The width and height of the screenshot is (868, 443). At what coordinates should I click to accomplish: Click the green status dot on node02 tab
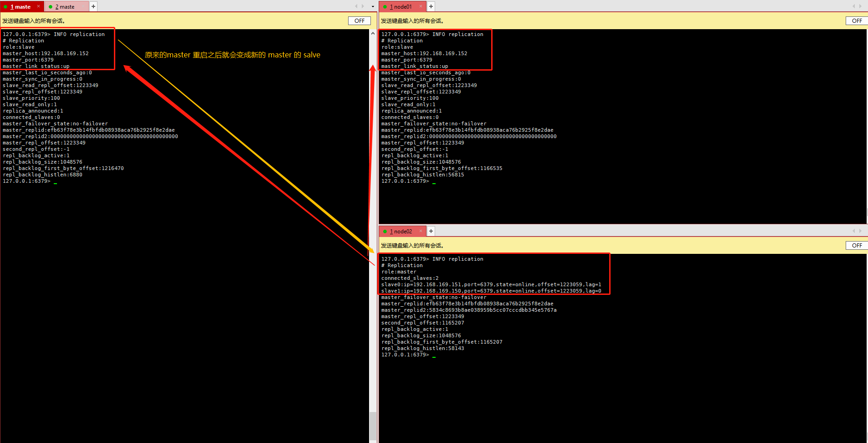[385, 232]
